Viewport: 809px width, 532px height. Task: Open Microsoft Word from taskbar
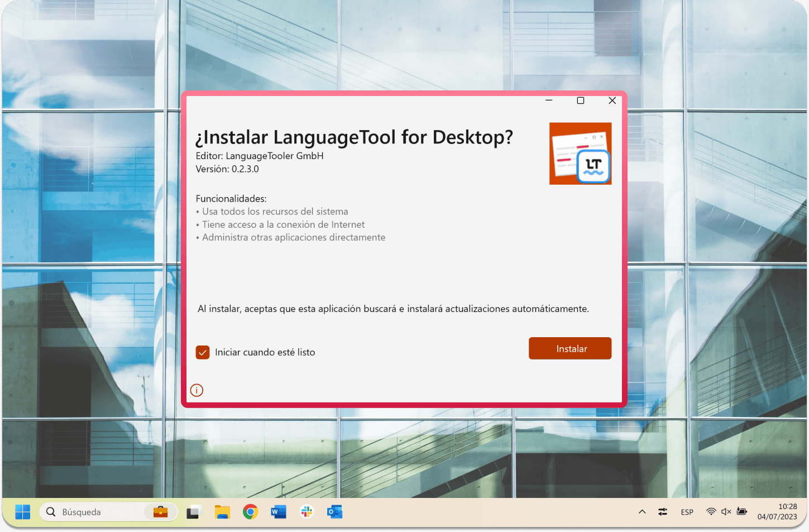(x=278, y=512)
